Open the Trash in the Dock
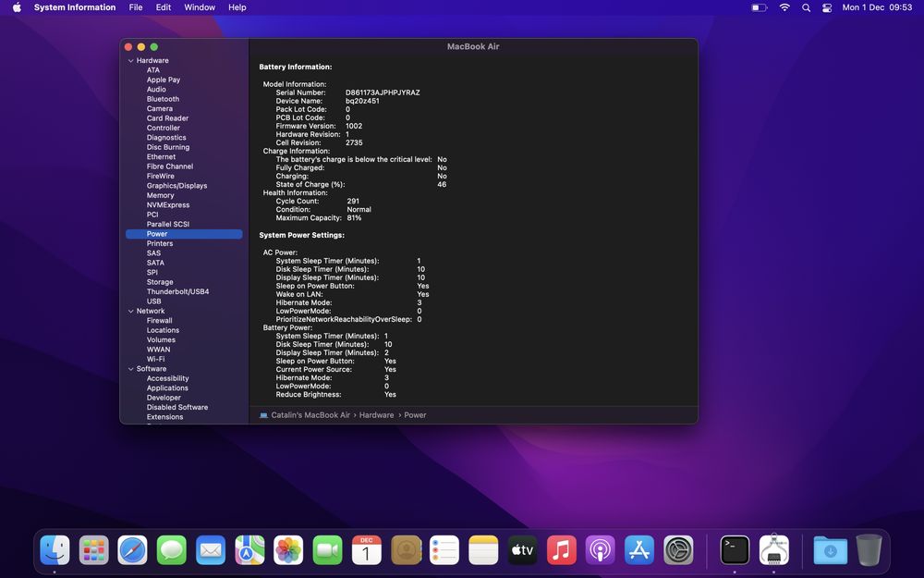This screenshot has height=578, width=924. [x=869, y=549]
